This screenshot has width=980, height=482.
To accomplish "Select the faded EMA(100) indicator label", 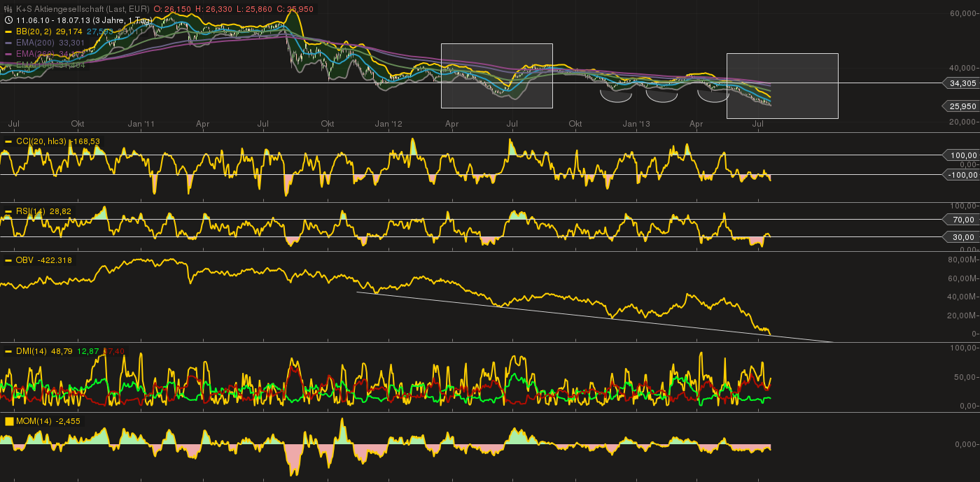I will (35, 65).
